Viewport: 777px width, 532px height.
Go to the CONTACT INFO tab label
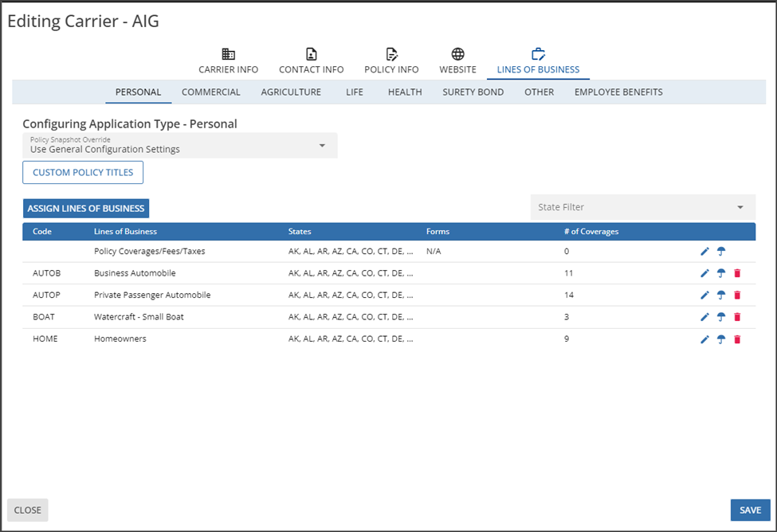[x=311, y=70]
